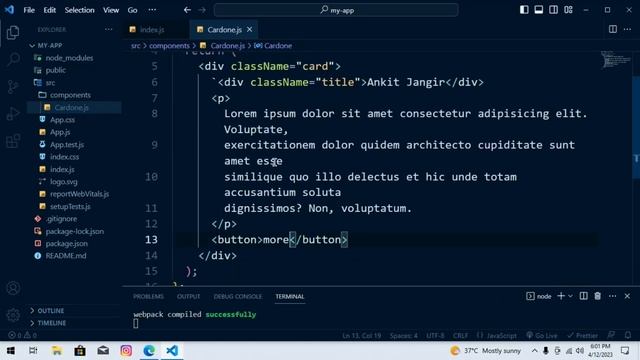Click the Go Live status bar button

pyautogui.click(x=542, y=336)
